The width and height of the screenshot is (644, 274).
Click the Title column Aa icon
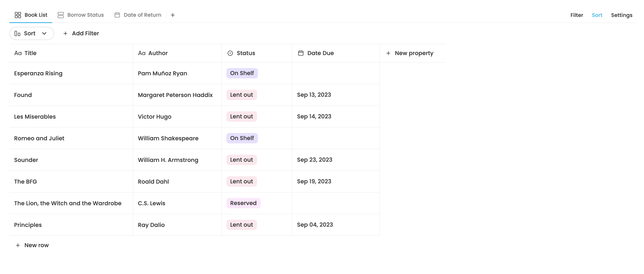click(x=18, y=53)
